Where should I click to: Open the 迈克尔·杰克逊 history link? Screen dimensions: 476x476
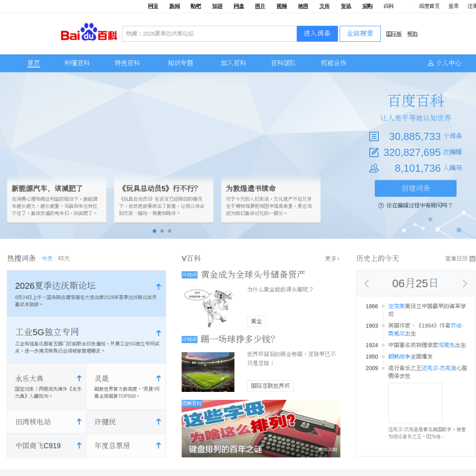tap(439, 368)
